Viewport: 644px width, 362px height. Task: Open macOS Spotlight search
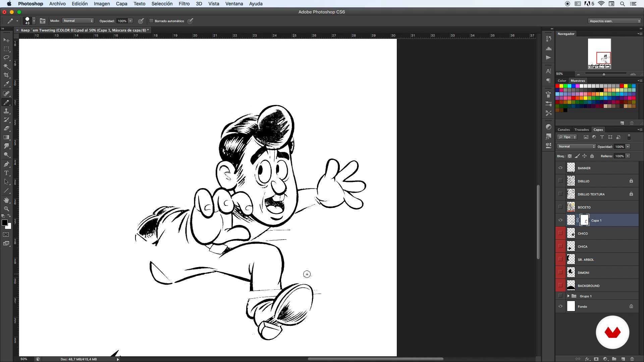coord(622,4)
